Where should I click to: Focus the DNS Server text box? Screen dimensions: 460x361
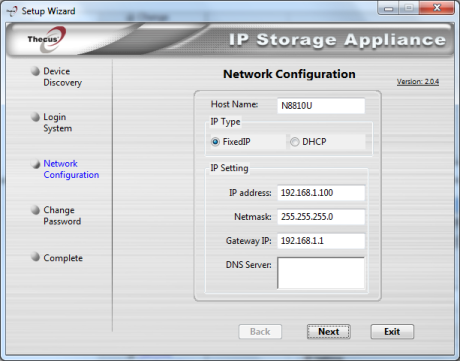click(321, 273)
